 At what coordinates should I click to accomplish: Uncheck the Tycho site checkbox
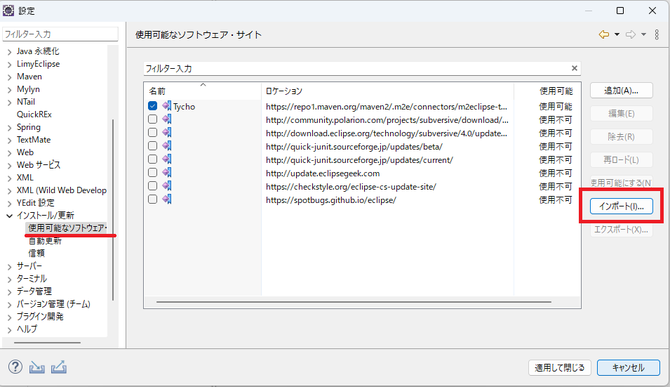click(x=153, y=106)
